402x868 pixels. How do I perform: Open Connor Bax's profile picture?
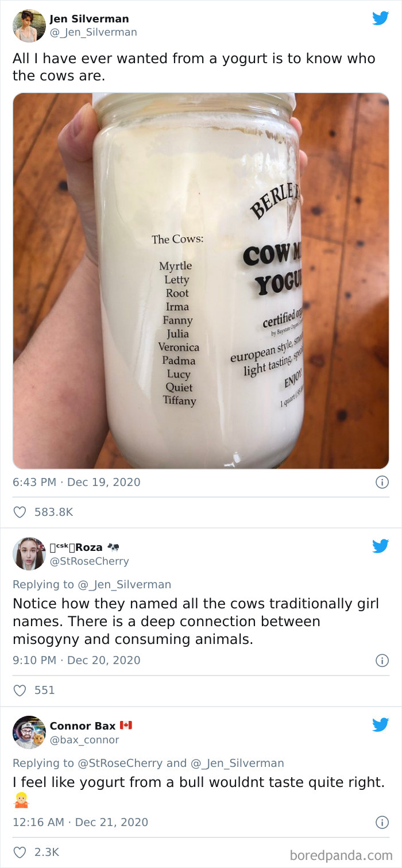point(29,732)
